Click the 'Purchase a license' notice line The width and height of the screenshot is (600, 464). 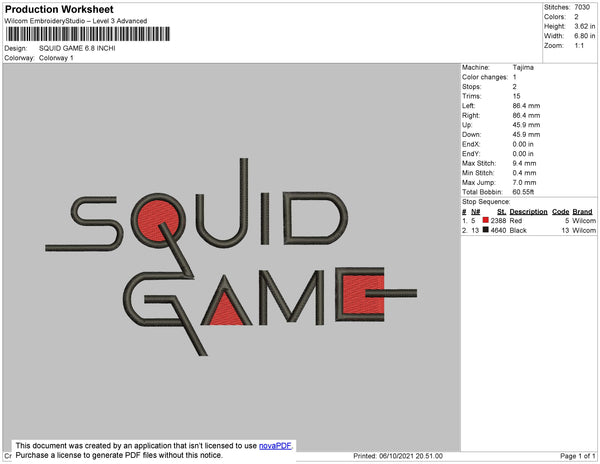click(119, 455)
